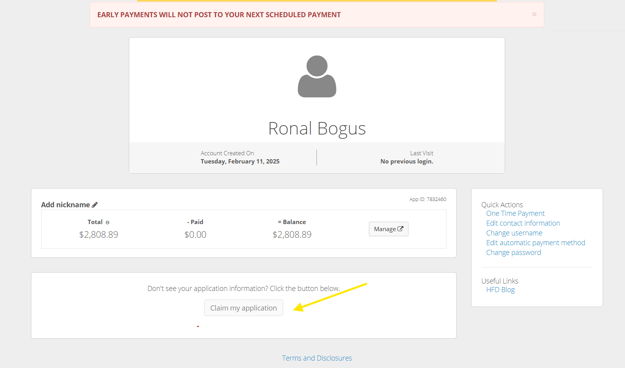This screenshot has height=368, width=625.
Task: Choose Change username in Quick Actions
Action: pyautogui.click(x=514, y=233)
